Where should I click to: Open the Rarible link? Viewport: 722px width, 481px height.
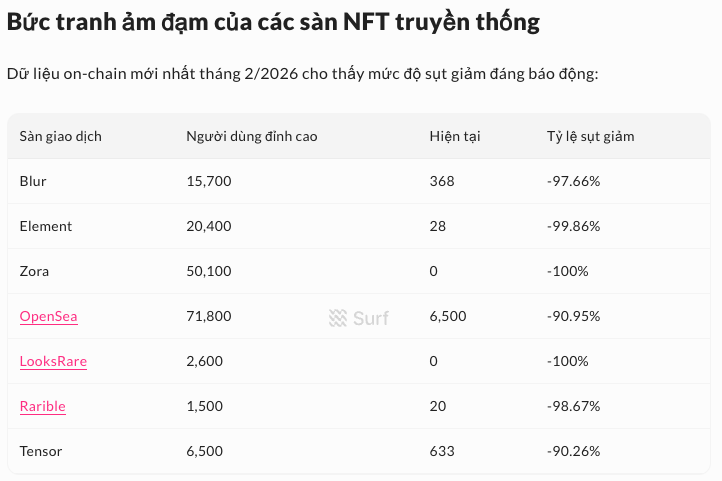coord(42,406)
